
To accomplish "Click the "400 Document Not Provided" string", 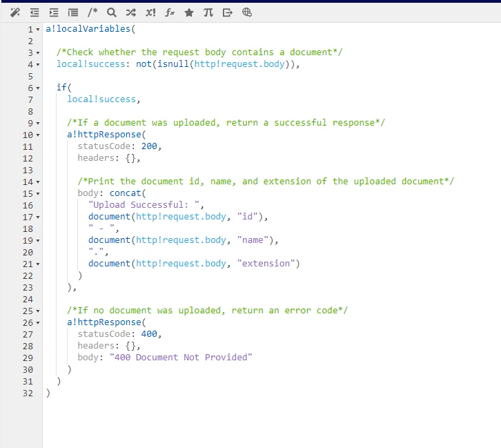I will (x=181, y=358).
